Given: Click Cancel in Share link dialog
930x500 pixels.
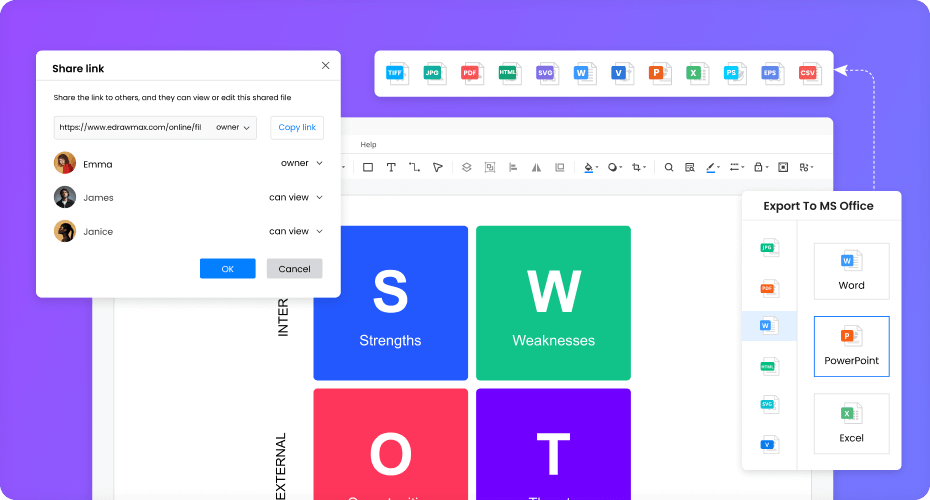Looking at the screenshot, I should click(294, 269).
